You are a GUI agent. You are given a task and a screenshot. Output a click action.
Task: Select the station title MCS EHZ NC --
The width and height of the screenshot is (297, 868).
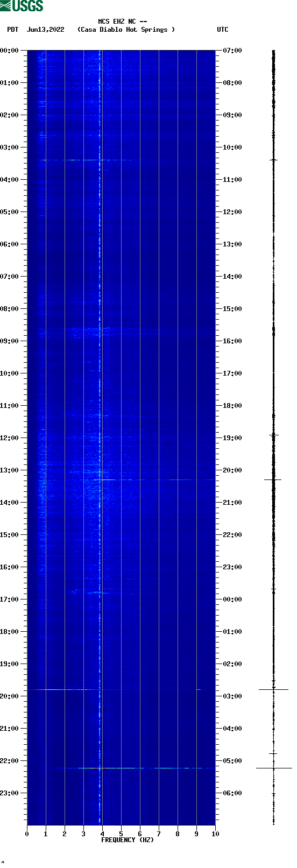pyautogui.click(x=123, y=22)
